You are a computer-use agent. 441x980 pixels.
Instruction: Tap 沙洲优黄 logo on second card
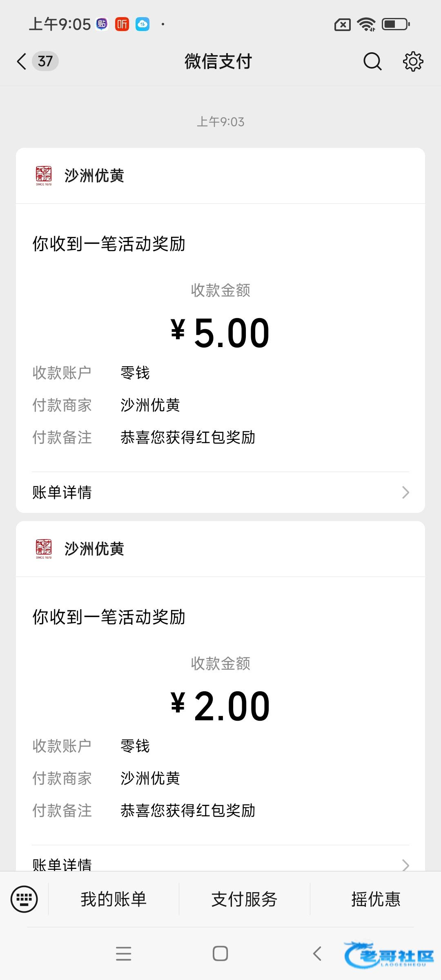pyautogui.click(x=44, y=549)
